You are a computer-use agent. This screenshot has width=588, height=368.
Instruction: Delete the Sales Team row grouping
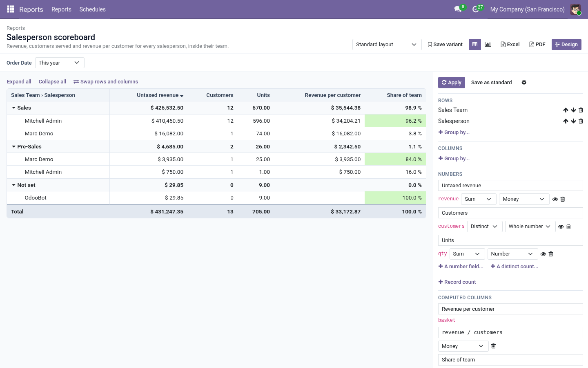(581, 110)
